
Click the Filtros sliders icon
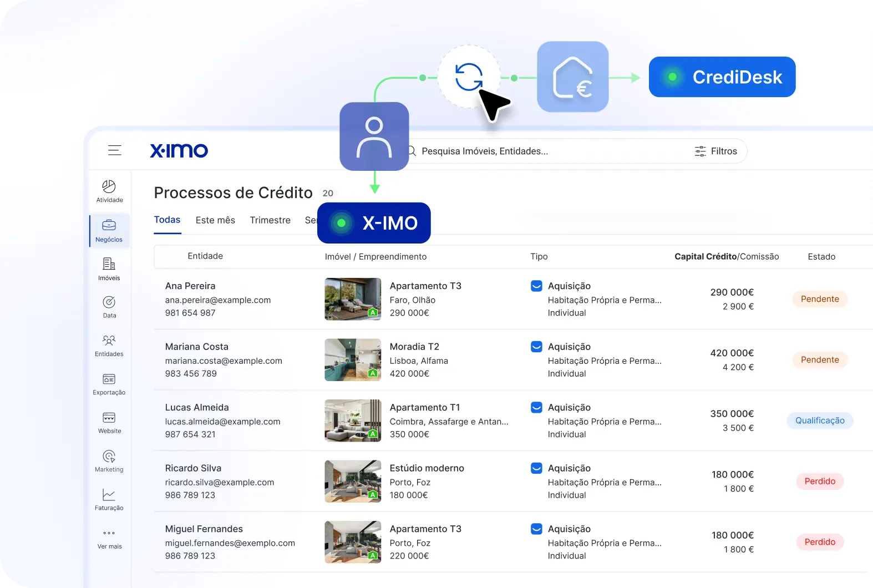[x=701, y=151]
